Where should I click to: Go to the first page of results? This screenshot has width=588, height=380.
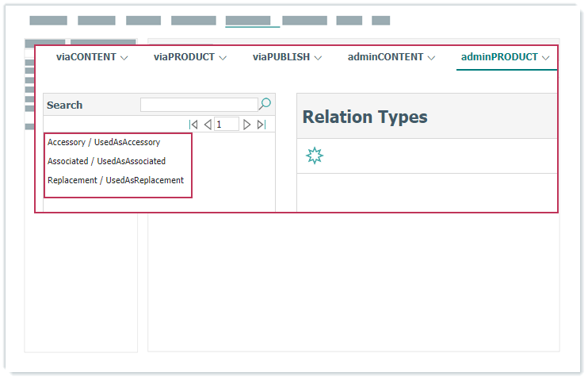coord(193,125)
